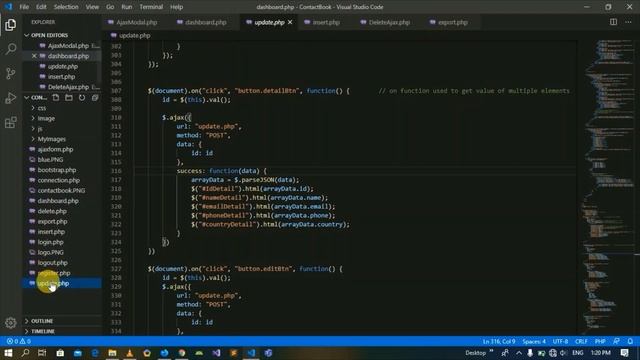
Task: Expand the image folder
Action: tap(46, 118)
